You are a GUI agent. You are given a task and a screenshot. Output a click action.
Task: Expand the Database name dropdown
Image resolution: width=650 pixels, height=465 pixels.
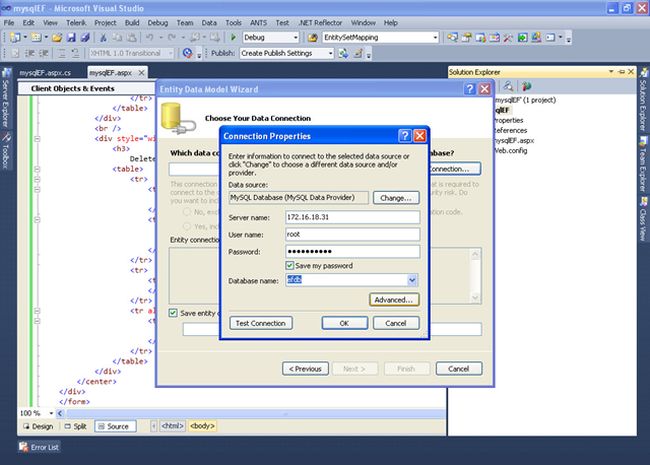click(x=412, y=280)
